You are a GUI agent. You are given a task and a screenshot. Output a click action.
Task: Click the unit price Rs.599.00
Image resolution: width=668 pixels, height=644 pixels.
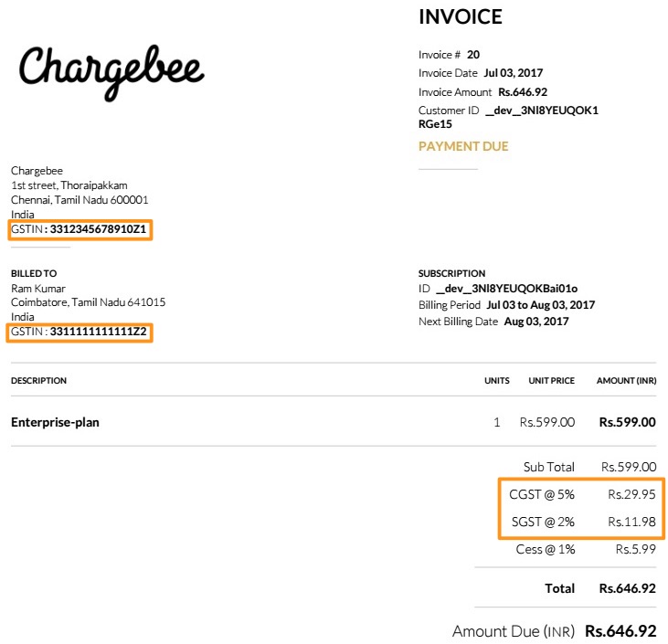[x=546, y=422]
